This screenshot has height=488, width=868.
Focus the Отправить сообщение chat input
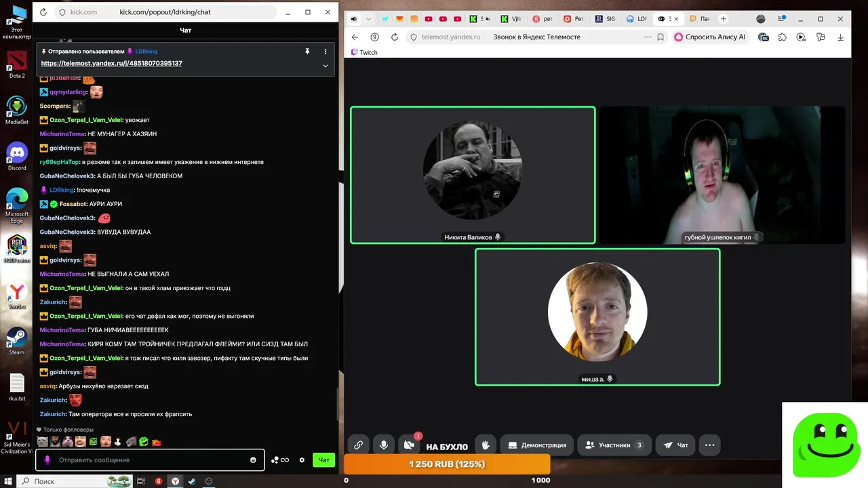151,460
